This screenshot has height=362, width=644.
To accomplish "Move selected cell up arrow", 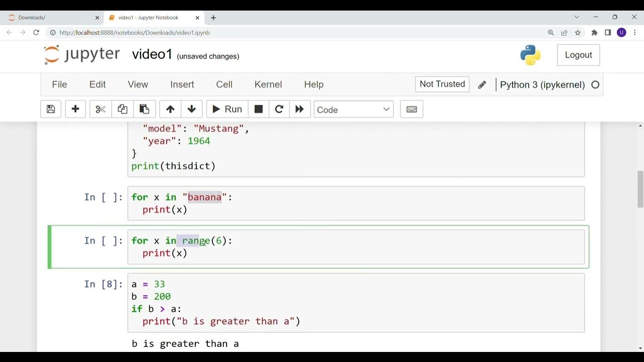I will tap(170, 109).
